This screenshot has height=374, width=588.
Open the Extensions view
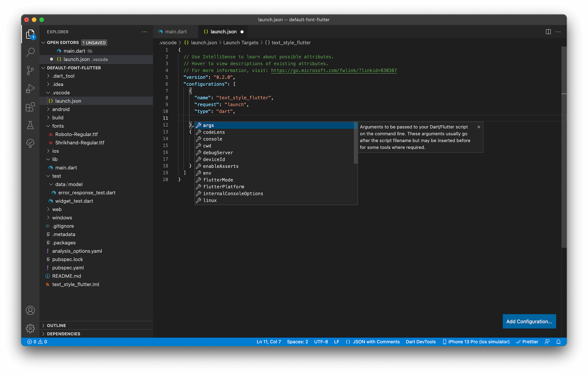pos(30,107)
